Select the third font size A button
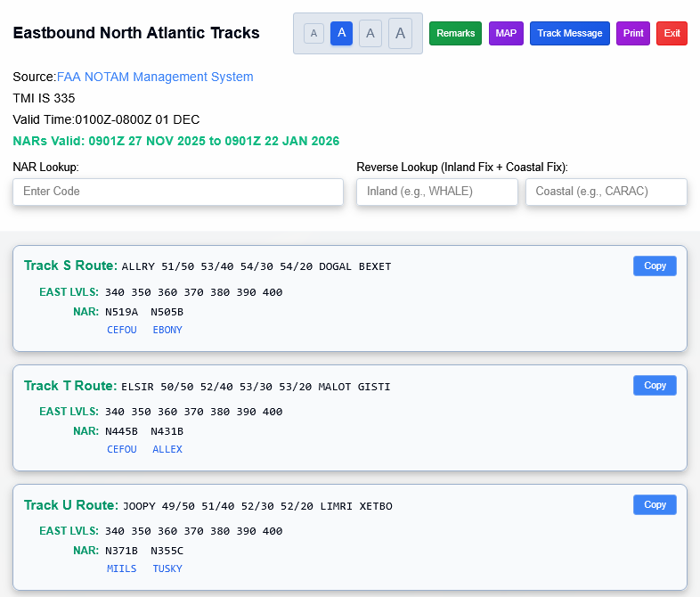The height and width of the screenshot is (597, 700). pyautogui.click(x=370, y=34)
